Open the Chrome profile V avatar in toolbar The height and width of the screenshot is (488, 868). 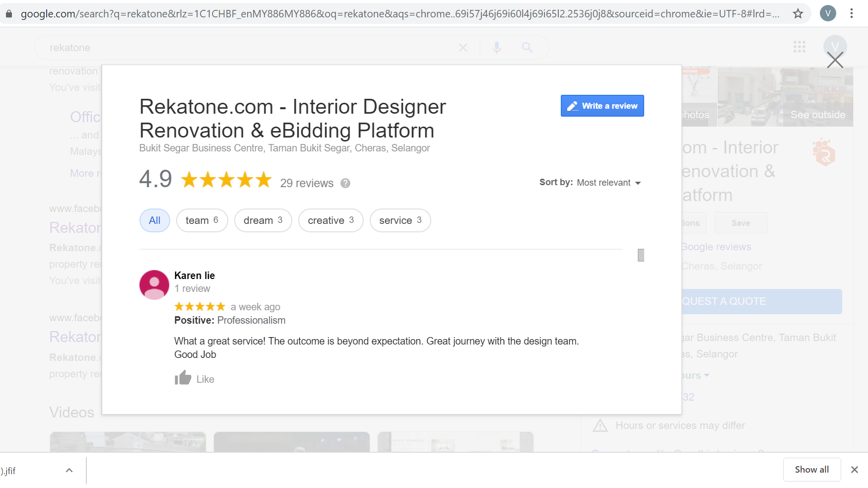pos(828,13)
